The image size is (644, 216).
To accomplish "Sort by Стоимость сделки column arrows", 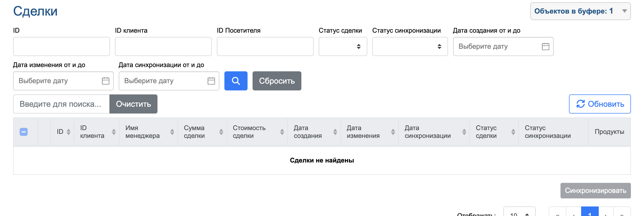I will 282,132.
